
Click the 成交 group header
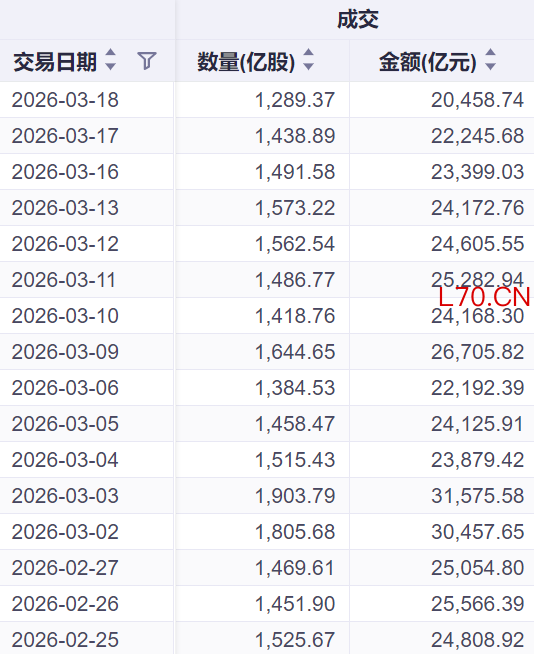[x=358, y=20]
